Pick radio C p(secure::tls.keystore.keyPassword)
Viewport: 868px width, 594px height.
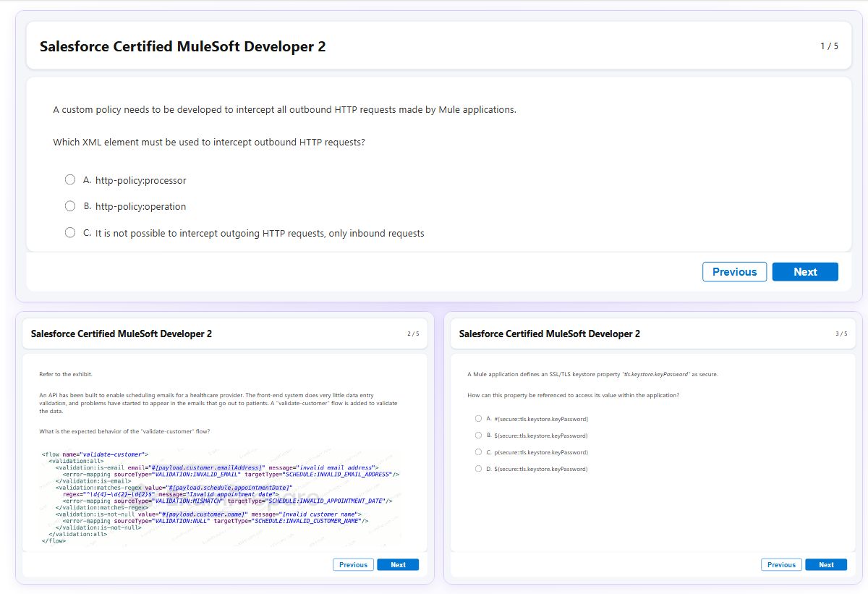coord(478,452)
